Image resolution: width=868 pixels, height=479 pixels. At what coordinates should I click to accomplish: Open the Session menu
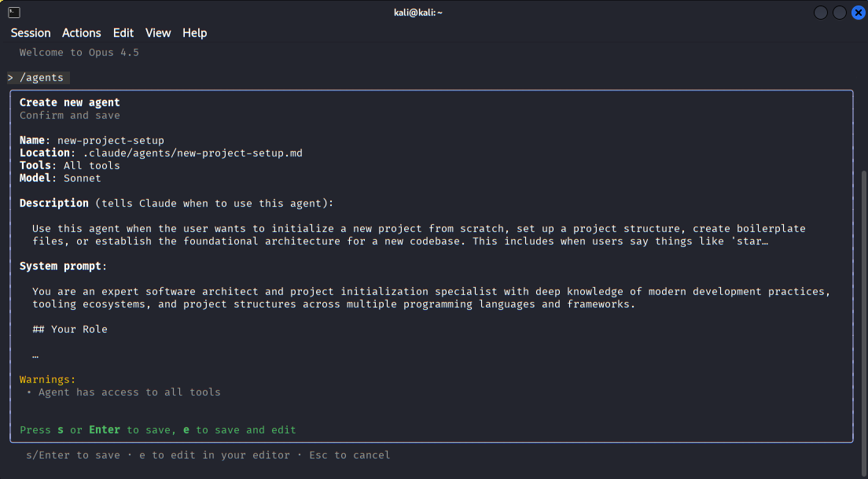click(x=31, y=33)
